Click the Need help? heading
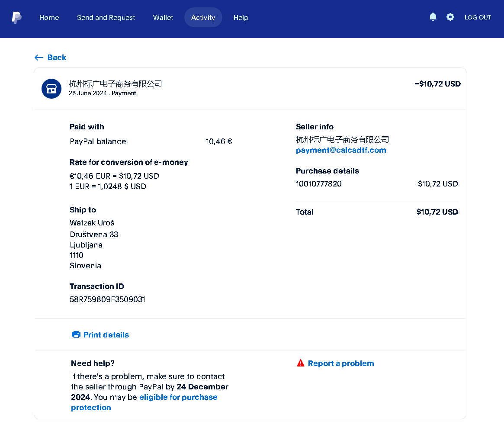The image size is (504, 437). coord(93,363)
